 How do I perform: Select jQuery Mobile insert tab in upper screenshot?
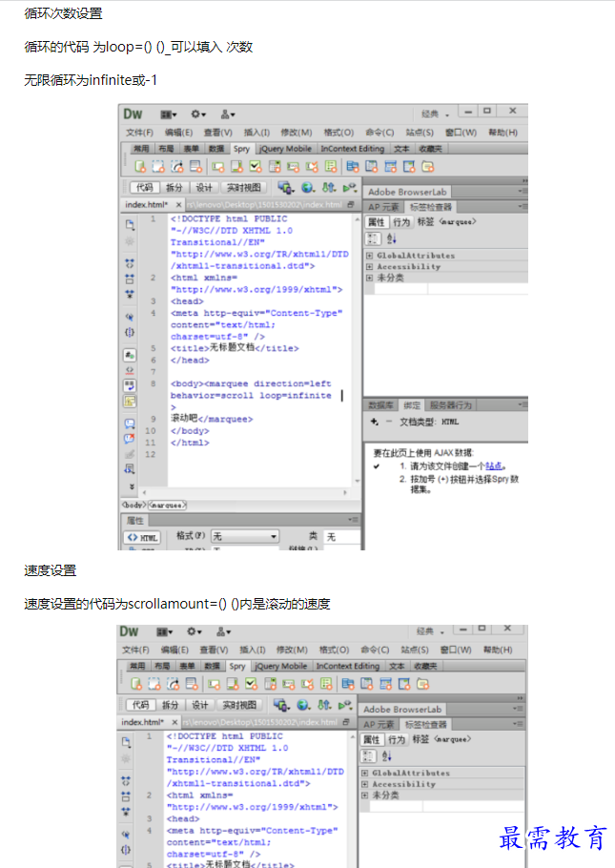tap(286, 149)
